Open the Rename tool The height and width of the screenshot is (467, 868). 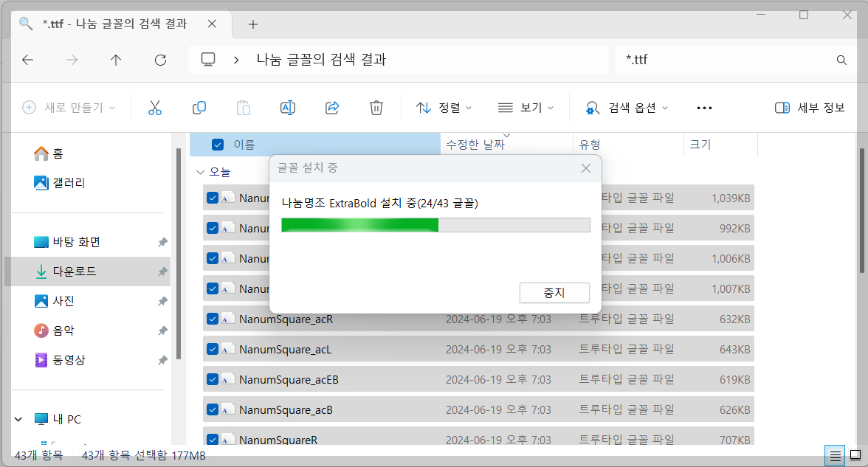288,108
